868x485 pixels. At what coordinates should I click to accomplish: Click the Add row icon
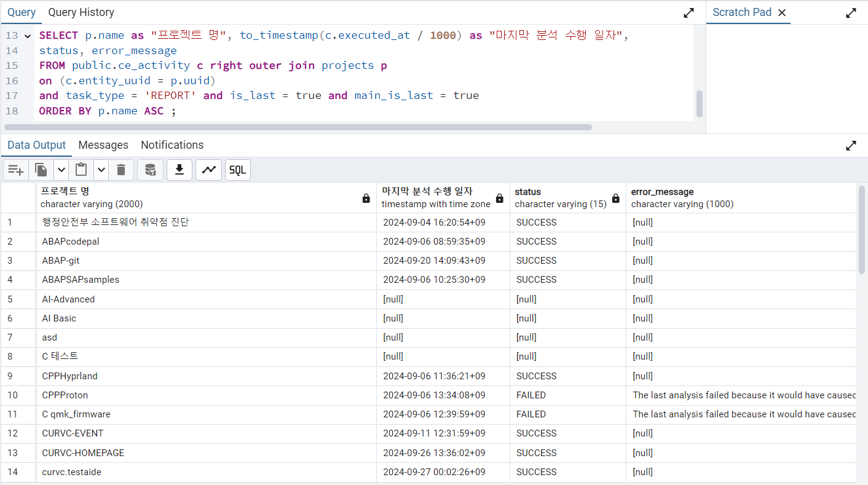16,170
